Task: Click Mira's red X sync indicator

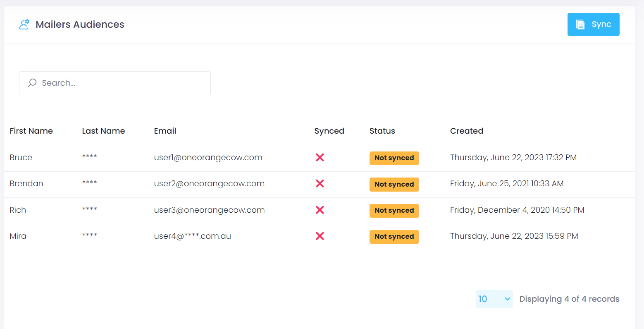Action: (x=320, y=236)
